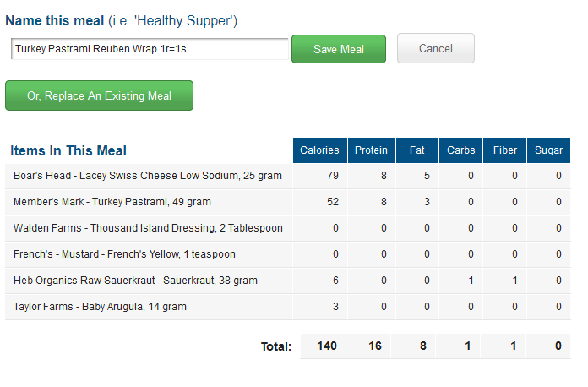The image size is (588, 387).
Task: Select the Sugar column header
Action: pyautogui.click(x=548, y=150)
